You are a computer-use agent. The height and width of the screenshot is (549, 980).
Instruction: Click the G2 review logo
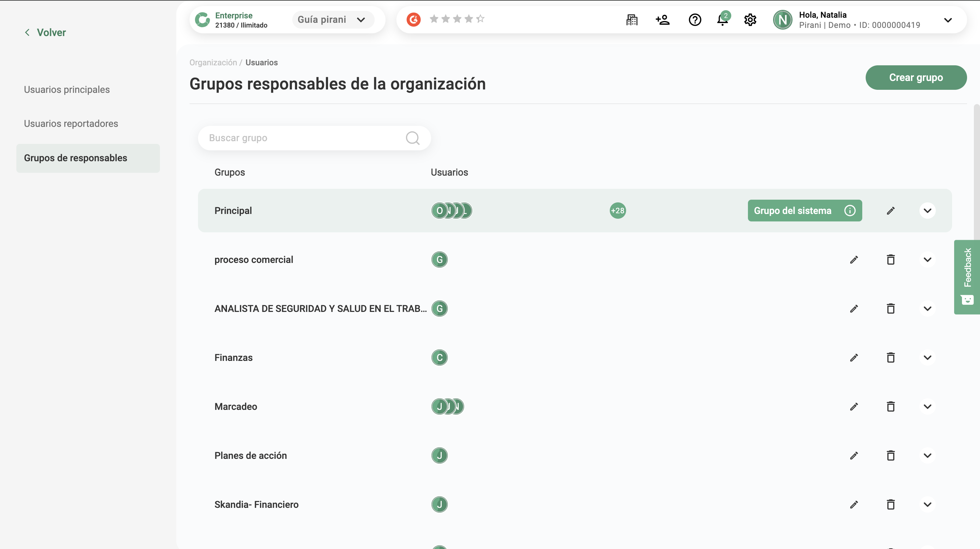pos(413,19)
